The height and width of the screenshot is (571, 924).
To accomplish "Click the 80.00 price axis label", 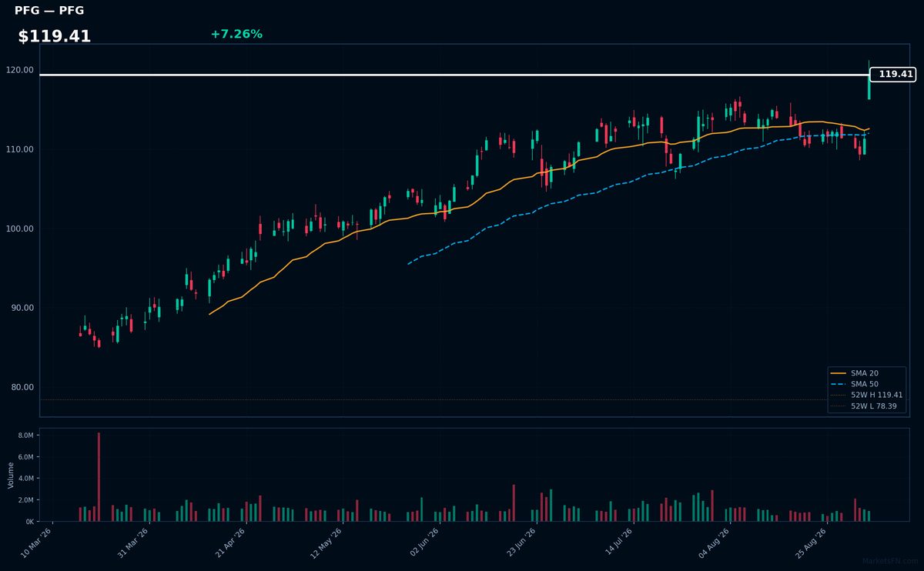I will (x=23, y=387).
